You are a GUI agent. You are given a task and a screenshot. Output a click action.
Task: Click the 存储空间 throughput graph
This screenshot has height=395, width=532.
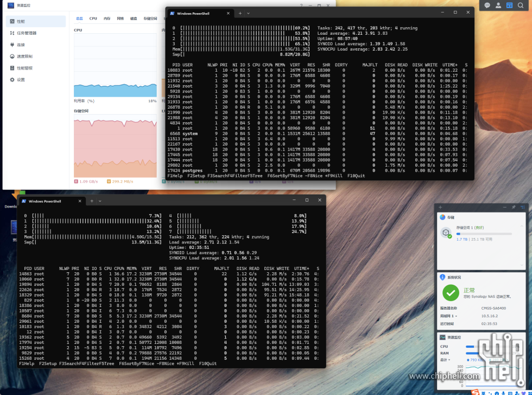115,146
